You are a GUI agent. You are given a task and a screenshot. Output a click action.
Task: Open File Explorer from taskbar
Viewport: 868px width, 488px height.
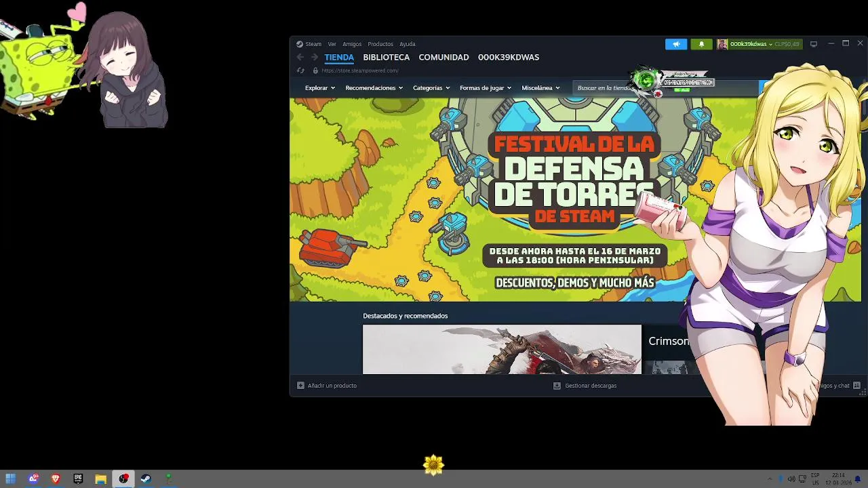pyautogui.click(x=100, y=479)
